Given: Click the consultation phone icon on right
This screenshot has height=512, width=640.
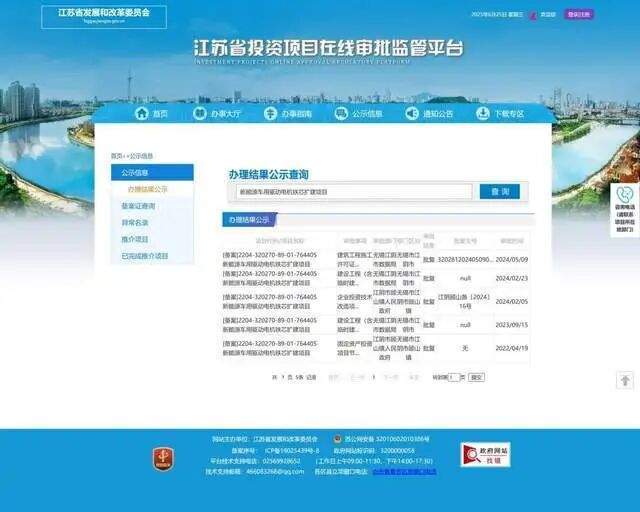Looking at the screenshot, I should pyautogui.click(x=625, y=194).
